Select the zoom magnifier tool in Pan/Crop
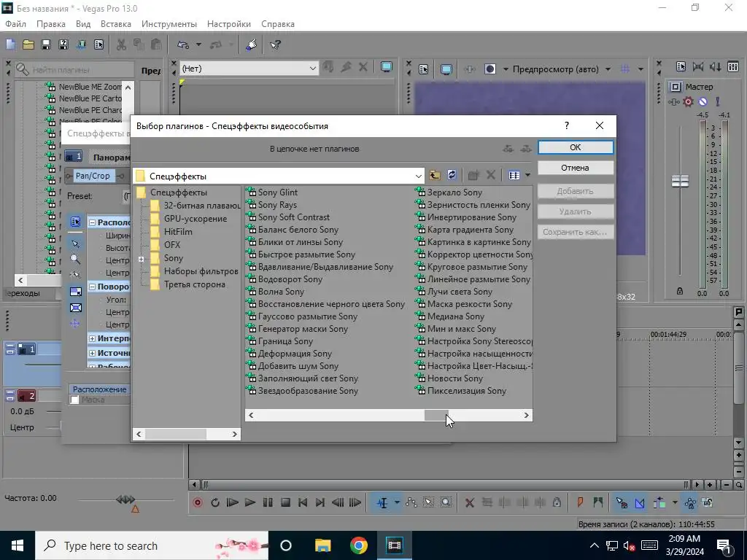This screenshot has width=747, height=560. [75, 260]
